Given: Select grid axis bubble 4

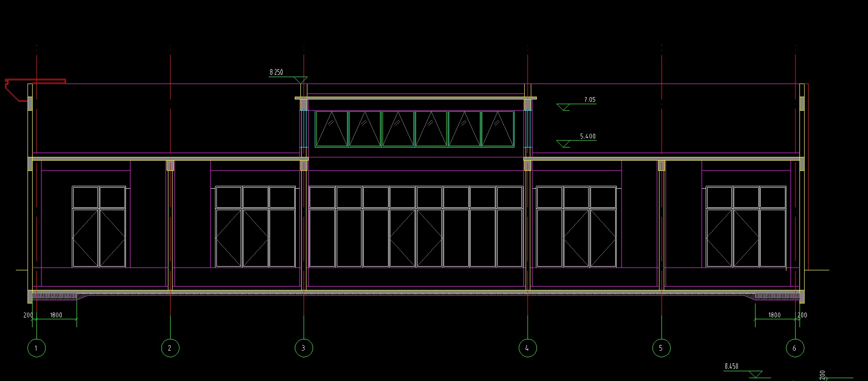Looking at the screenshot, I should pos(528,348).
